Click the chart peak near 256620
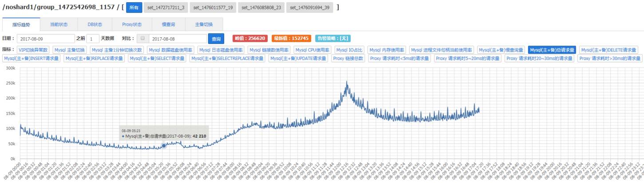The height and width of the screenshot is (183, 644). click(347, 82)
